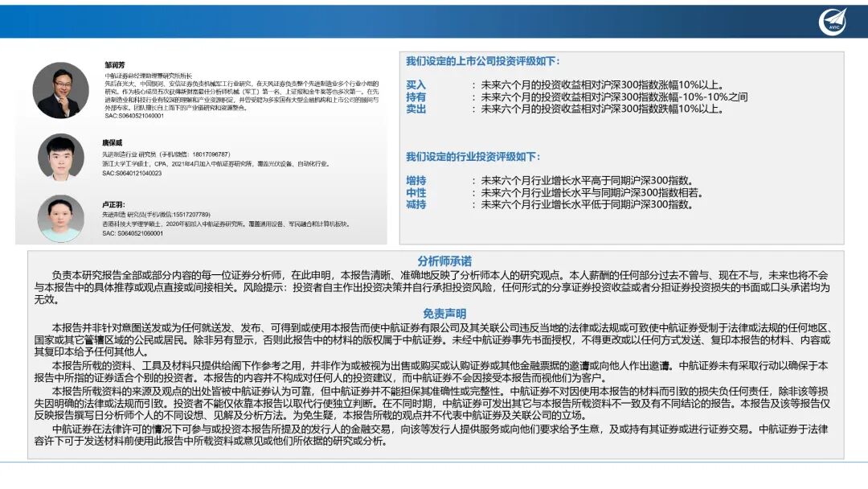Select the analyst name 卢正羽

(x=113, y=204)
